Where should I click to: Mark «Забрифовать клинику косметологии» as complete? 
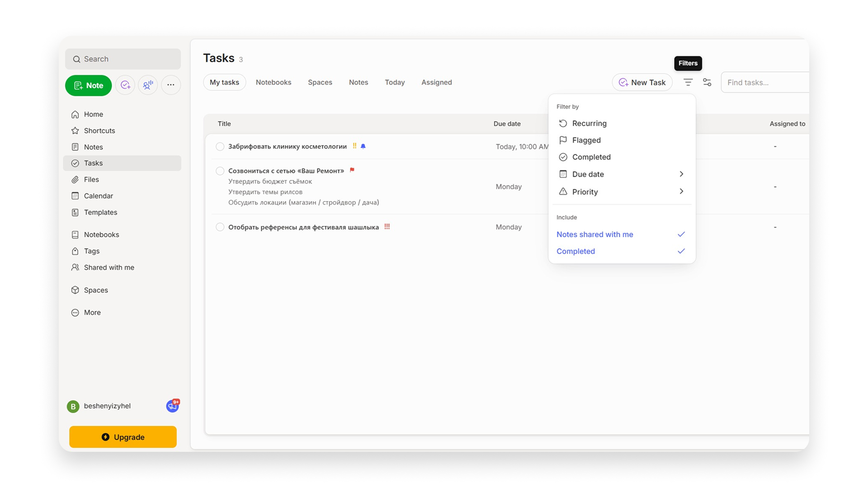(220, 146)
